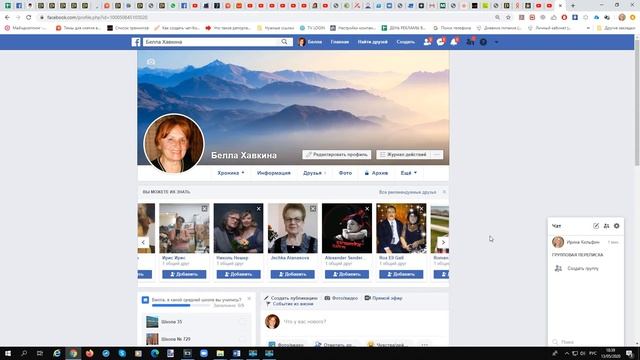Select Школа № 729 option

pos(196,339)
